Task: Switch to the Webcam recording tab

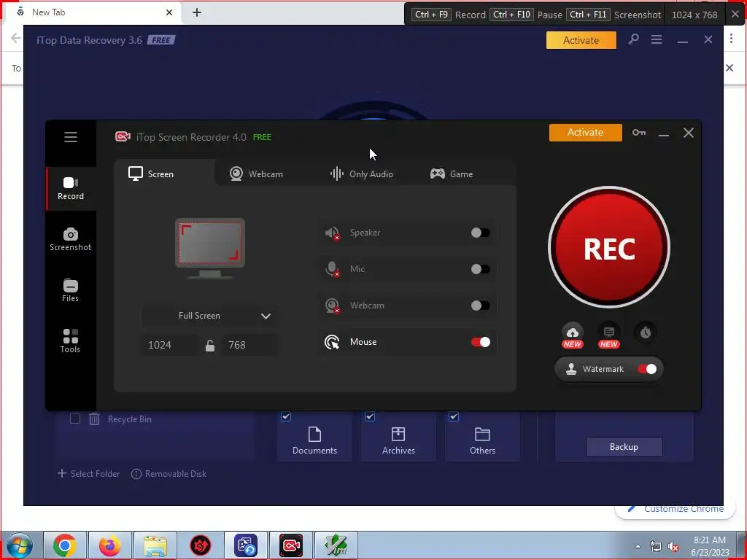Action: point(256,174)
